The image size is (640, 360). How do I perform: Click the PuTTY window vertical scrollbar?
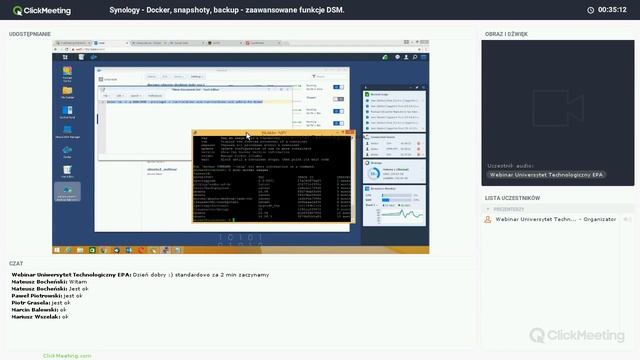[x=353, y=179]
